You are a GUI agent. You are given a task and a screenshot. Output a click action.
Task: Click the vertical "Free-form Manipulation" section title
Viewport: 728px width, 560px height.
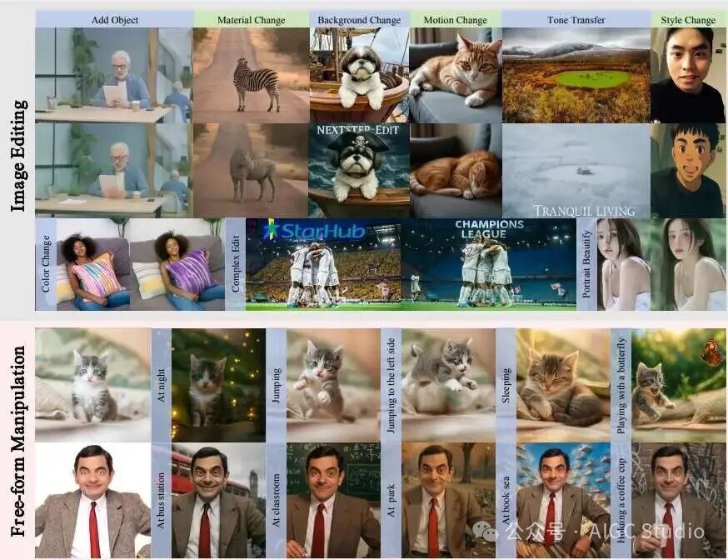tap(18, 441)
